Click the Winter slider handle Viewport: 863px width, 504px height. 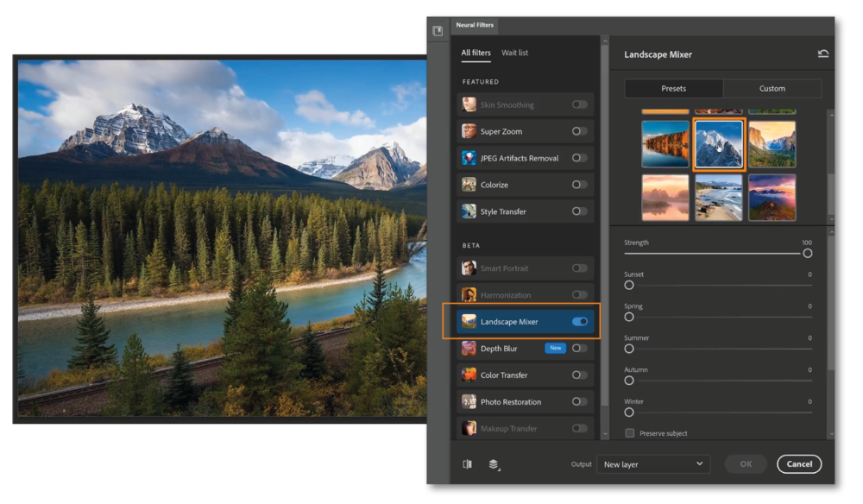pos(629,413)
